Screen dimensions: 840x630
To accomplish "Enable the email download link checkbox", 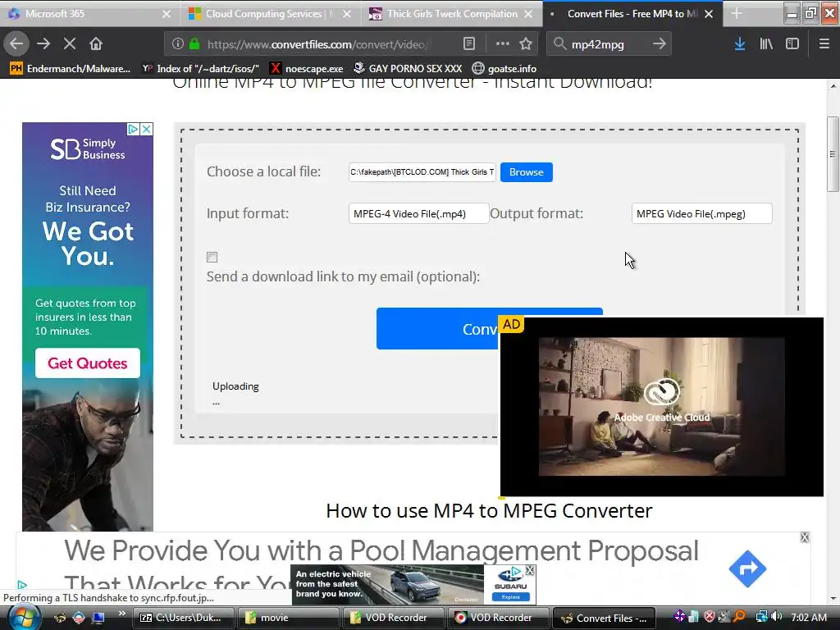I will point(212,257).
